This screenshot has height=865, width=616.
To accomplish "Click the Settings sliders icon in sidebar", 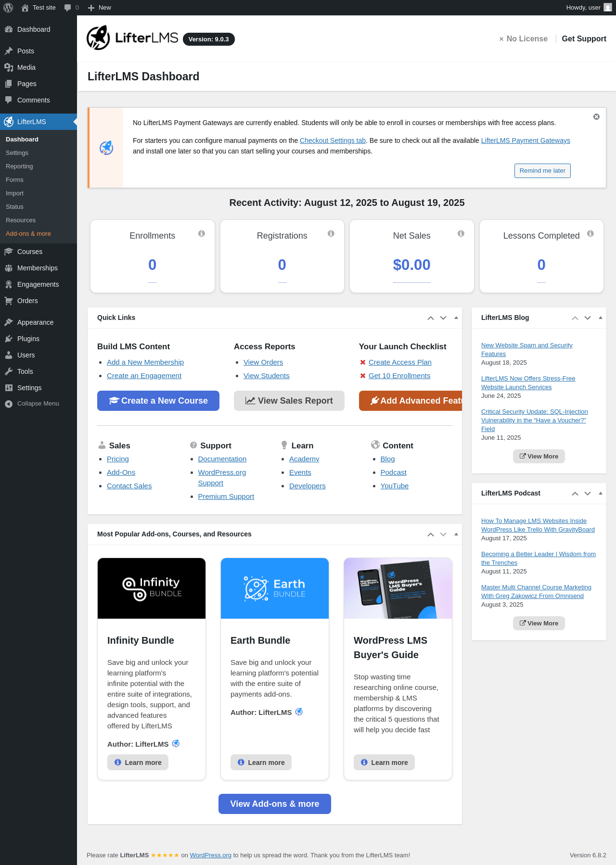I will [9, 388].
